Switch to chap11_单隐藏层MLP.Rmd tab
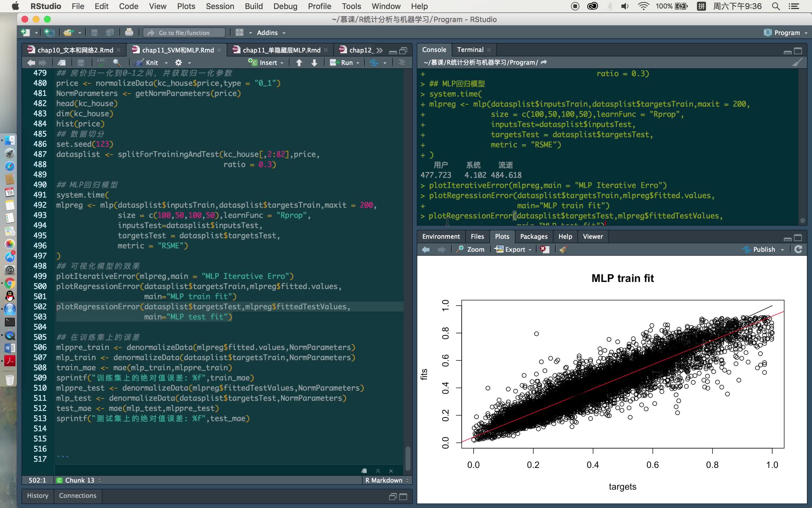 click(281, 50)
